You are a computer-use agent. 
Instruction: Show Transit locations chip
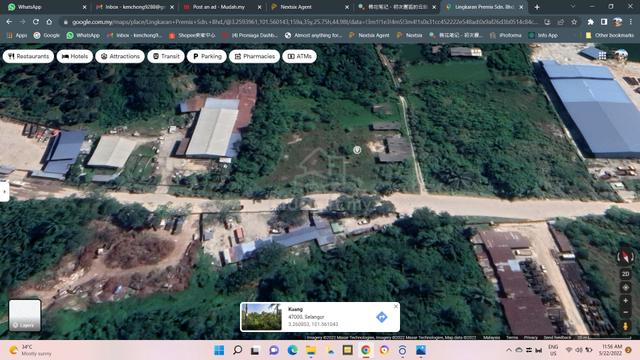coord(166,56)
